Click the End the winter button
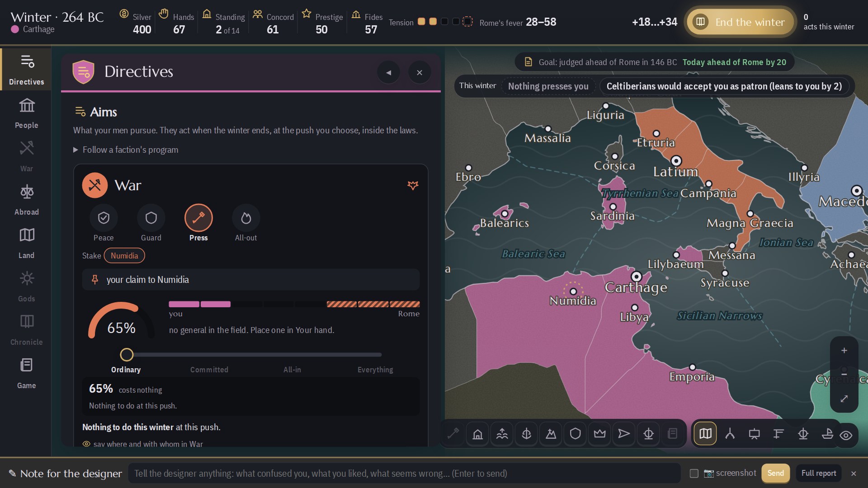The height and width of the screenshot is (488, 868). (741, 22)
